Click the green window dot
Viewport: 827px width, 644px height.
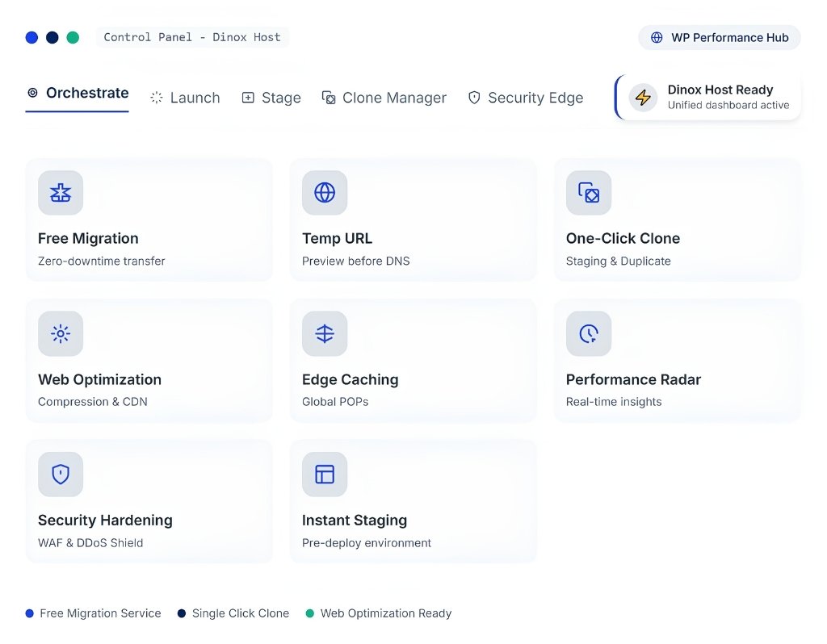click(x=73, y=37)
